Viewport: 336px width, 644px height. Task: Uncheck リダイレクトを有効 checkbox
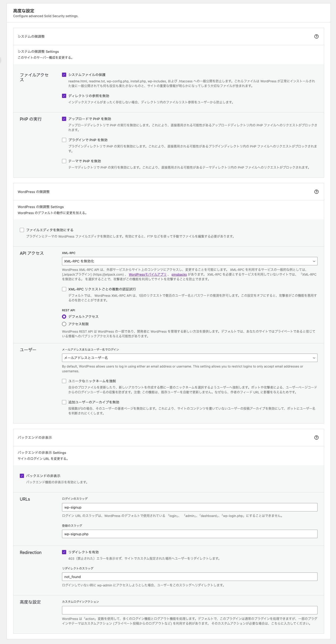(64, 552)
